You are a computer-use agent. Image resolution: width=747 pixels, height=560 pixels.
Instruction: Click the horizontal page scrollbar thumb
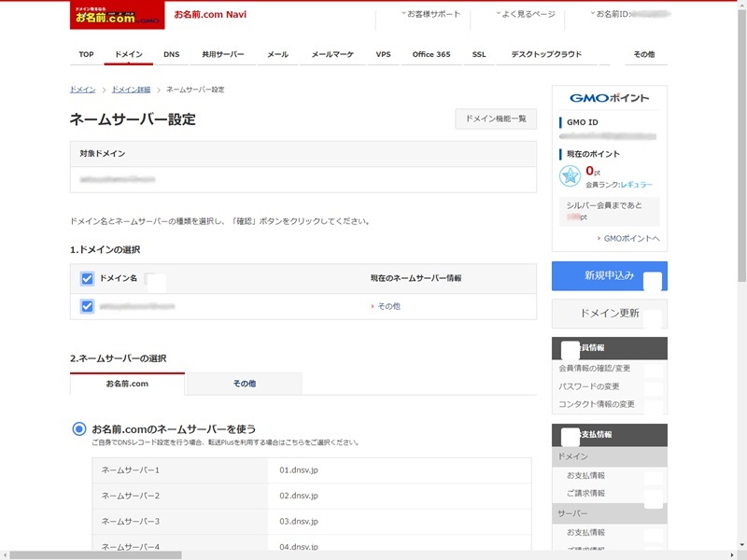95,555
